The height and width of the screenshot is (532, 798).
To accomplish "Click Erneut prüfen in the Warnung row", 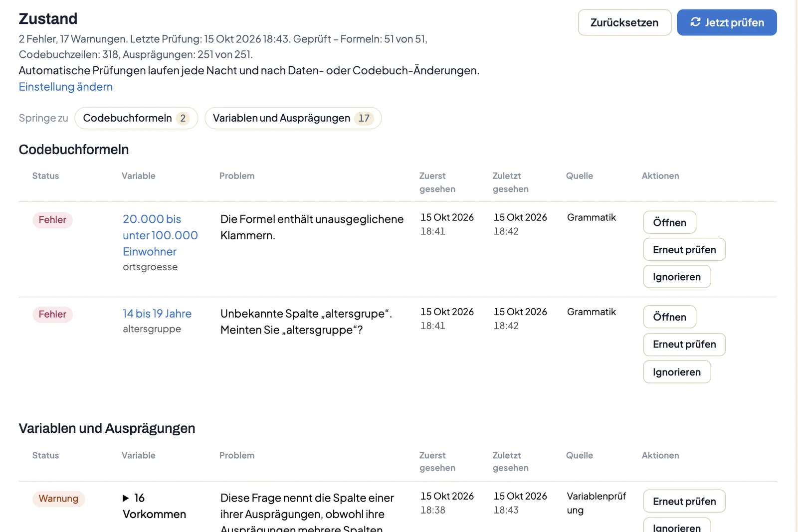I will tap(684, 501).
